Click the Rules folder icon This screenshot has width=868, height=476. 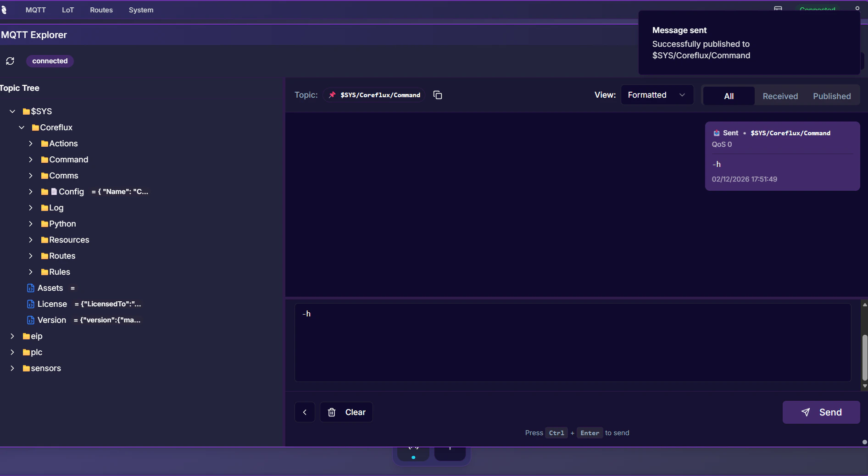point(45,272)
